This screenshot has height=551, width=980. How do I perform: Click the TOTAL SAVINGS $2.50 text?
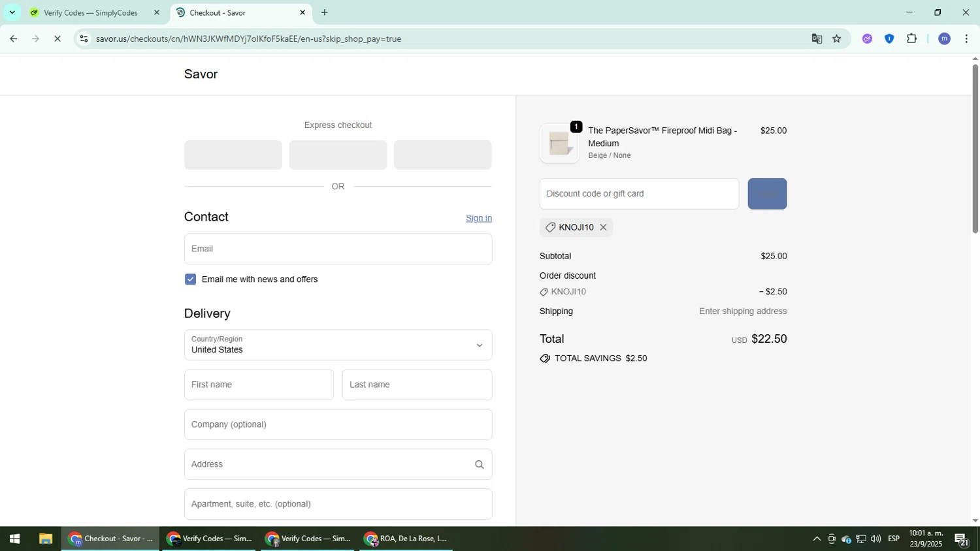600,358
